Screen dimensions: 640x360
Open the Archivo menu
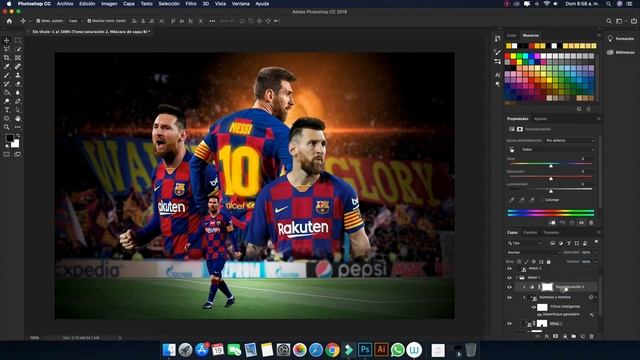(x=65, y=4)
